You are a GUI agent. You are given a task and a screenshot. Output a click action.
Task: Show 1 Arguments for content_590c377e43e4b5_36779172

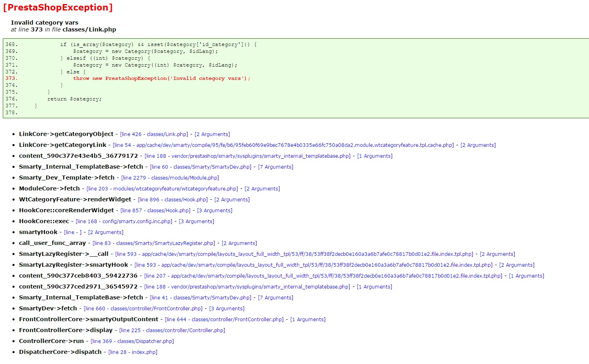[x=375, y=156]
